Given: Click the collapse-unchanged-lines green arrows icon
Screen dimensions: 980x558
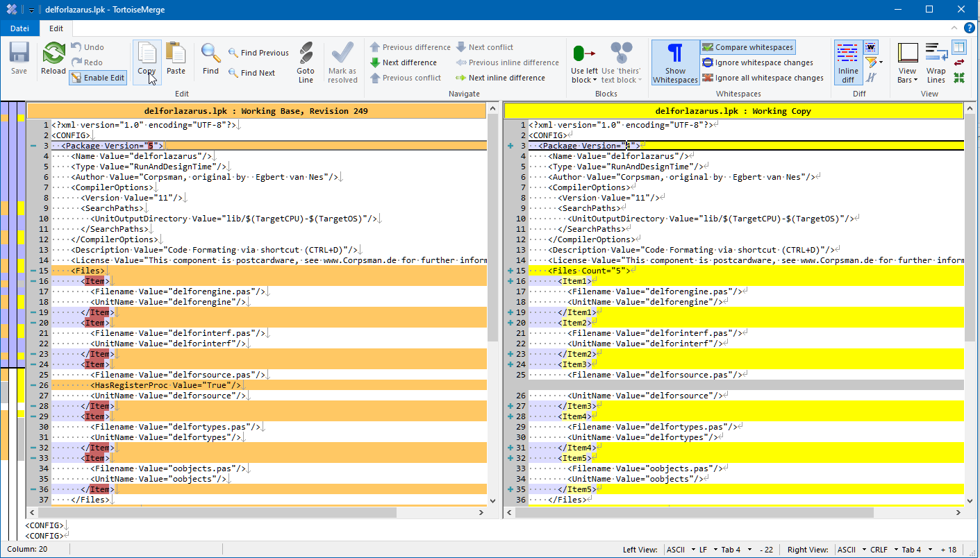Looking at the screenshot, I should tap(959, 78).
